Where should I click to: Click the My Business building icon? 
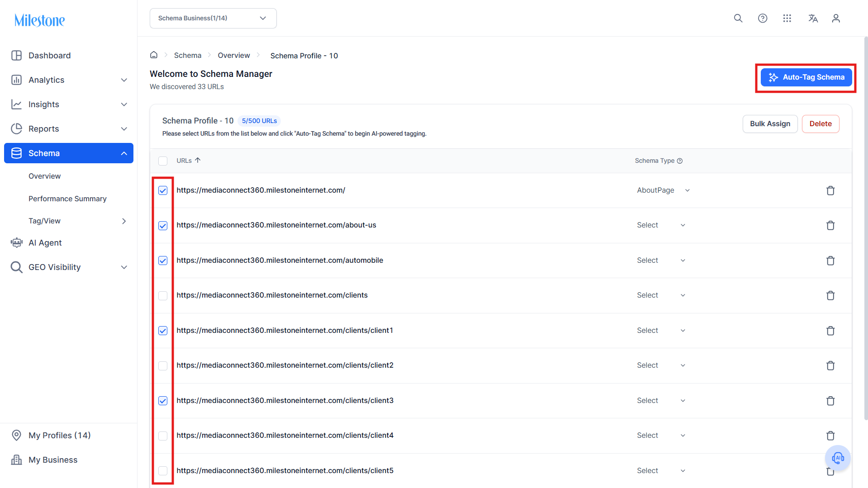tap(16, 460)
